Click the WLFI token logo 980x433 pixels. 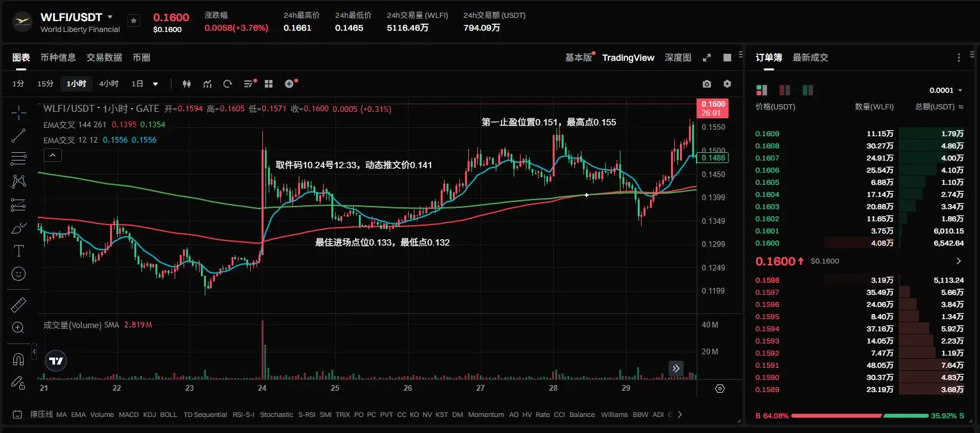[23, 22]
